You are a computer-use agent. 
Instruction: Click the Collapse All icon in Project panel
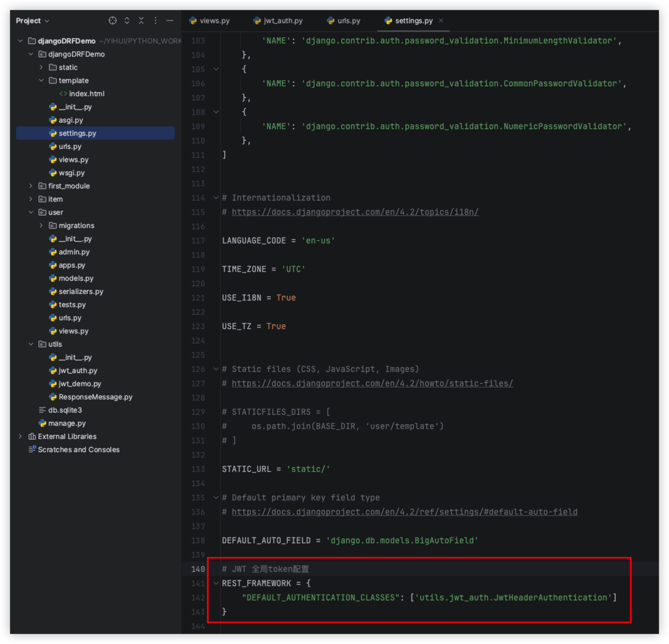tap(141, 20)
